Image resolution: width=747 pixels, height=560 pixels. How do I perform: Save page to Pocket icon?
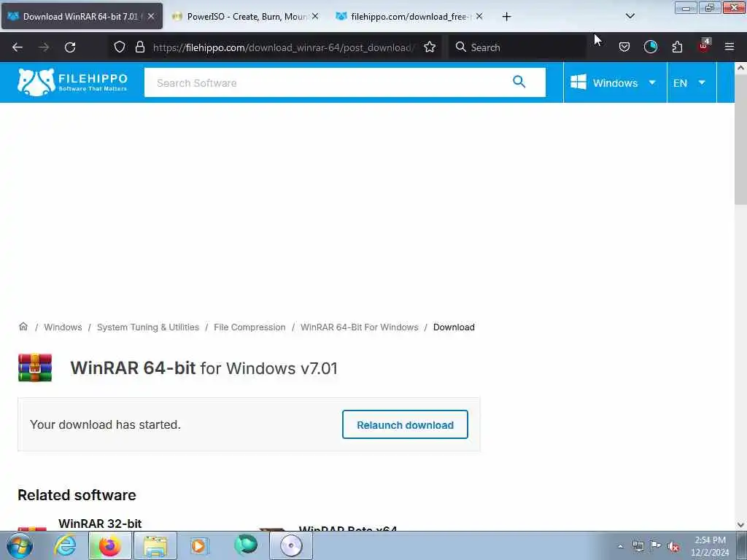click(624, 47)
